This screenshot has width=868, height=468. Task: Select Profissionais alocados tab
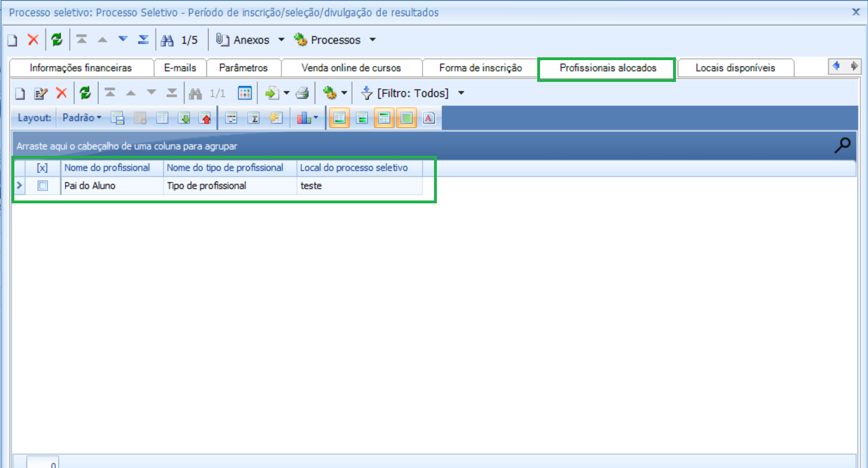pyautogui.click(x=608, y=68)
